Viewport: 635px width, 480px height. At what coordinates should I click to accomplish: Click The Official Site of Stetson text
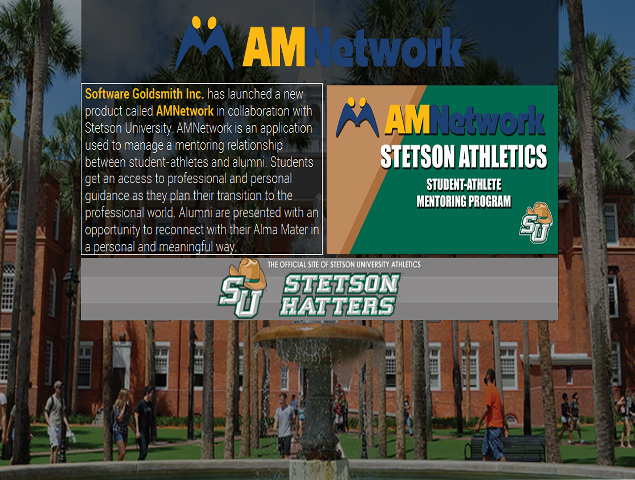tap(343, 264)
